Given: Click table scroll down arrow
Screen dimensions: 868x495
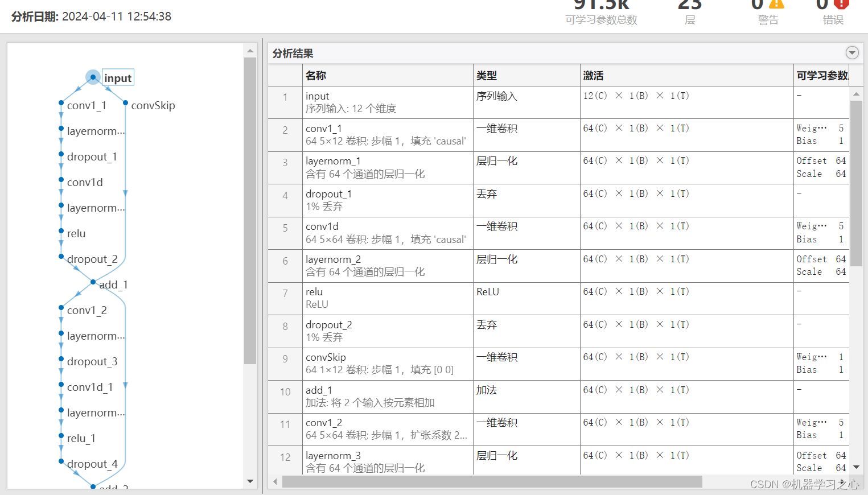Looking at the screenshot, I should tap(856, 468).
